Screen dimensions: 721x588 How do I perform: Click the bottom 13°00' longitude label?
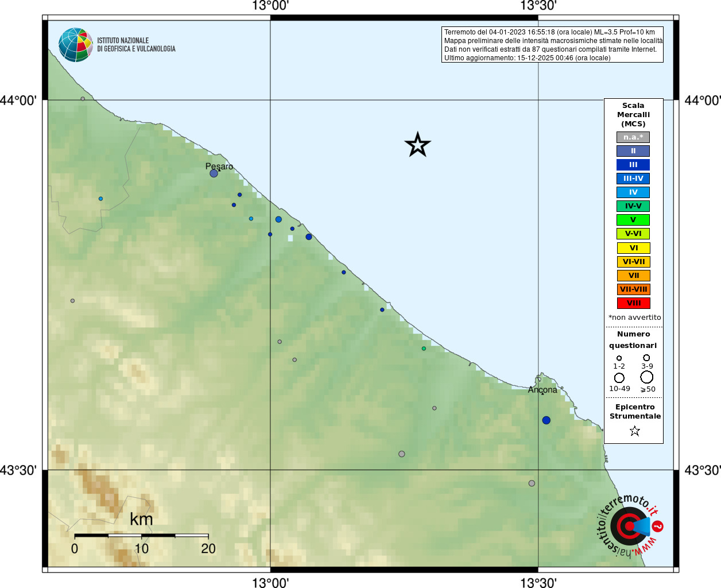pyautogui.click(x=270, y=583)
